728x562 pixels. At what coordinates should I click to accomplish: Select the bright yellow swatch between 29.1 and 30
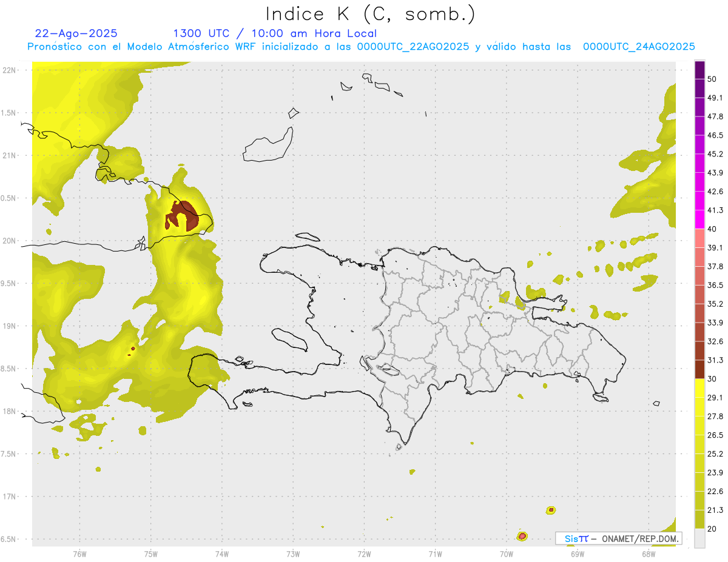click(699, 388)
